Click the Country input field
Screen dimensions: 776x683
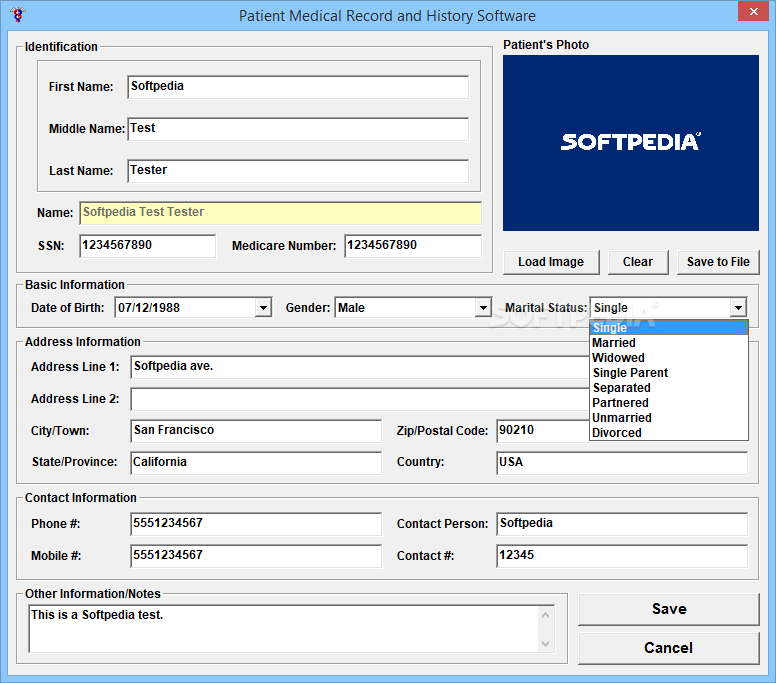(x=622, y=463)
